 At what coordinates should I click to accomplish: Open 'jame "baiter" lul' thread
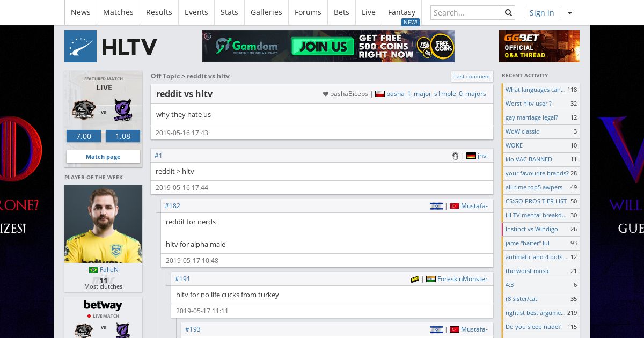[541, 243]
